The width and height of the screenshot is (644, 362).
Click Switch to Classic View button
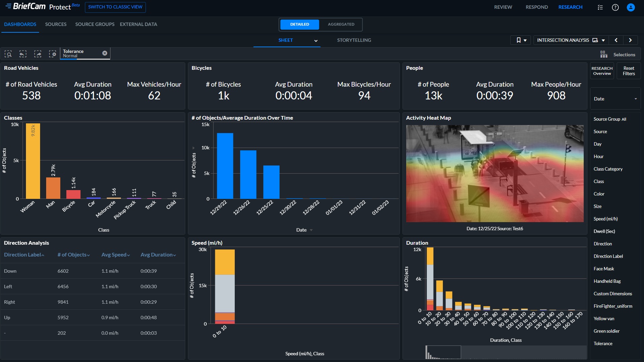pos(115,7)
